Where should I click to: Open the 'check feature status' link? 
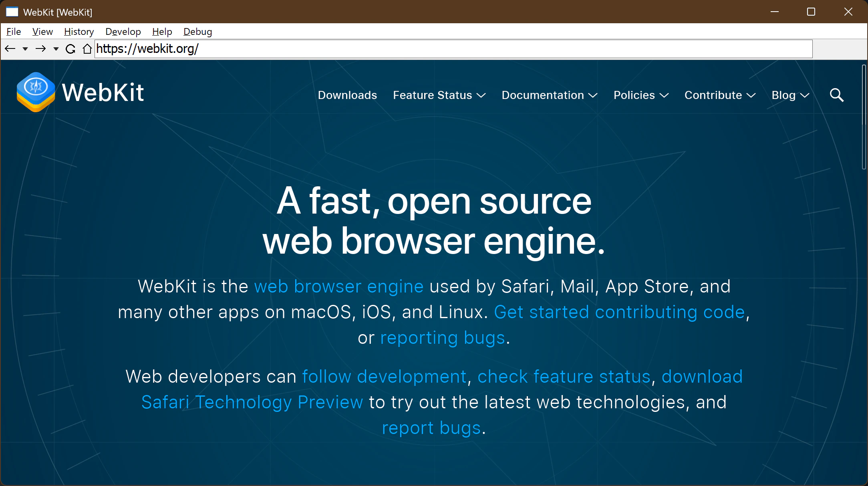[564, 377]
